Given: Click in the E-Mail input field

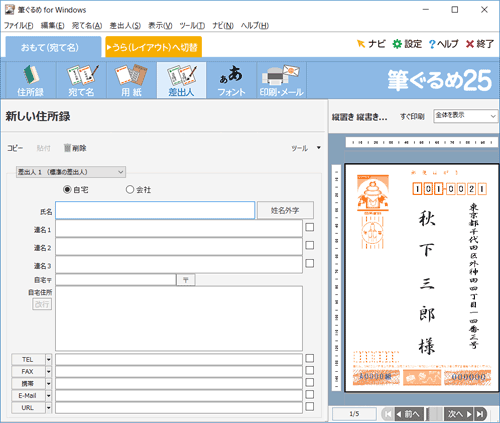Looking at the screenshot, I should click(x=179, y=396).
